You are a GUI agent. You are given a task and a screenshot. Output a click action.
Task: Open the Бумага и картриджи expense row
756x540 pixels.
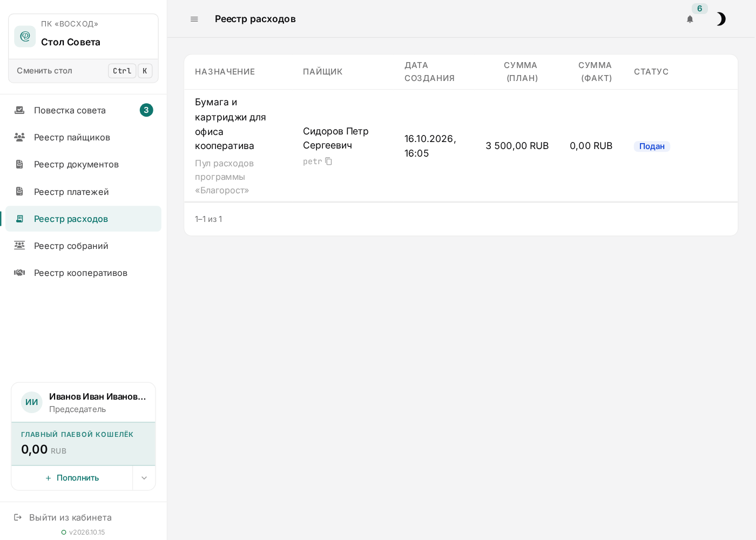point(461,146)
